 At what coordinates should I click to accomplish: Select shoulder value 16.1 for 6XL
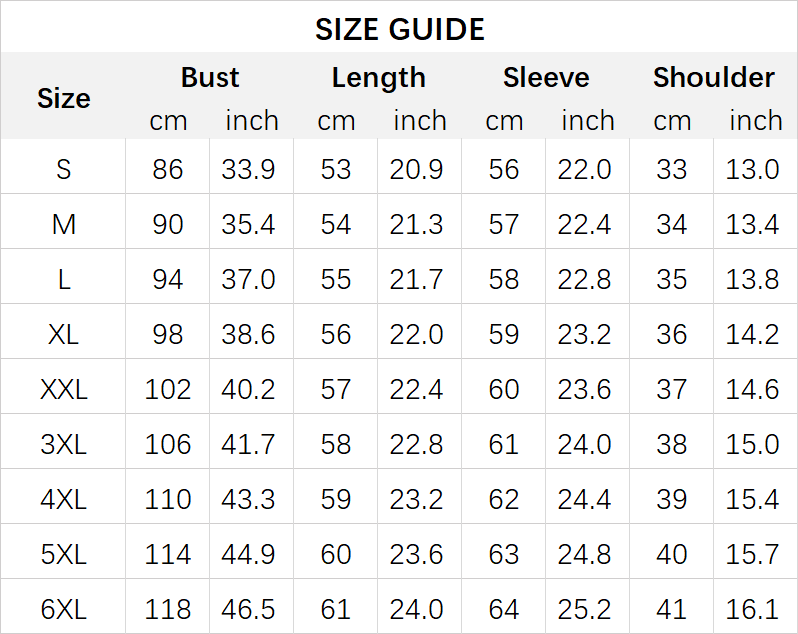click(753, 609)
